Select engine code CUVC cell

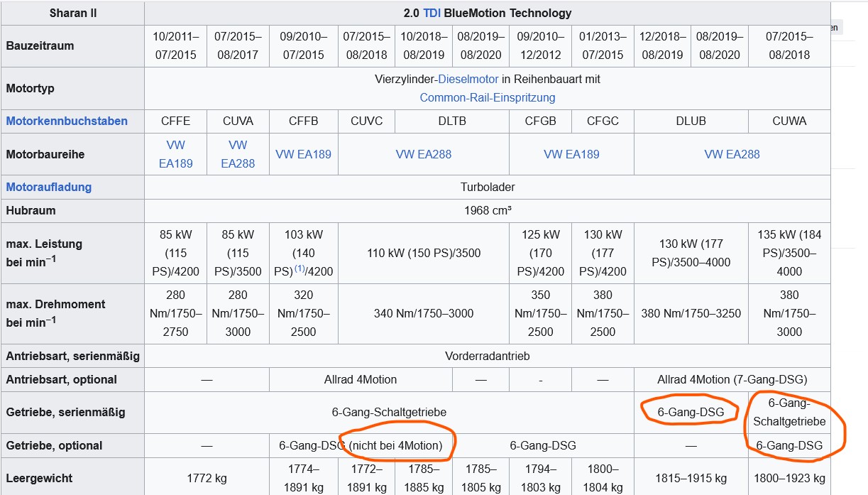(x=366, y=121)
